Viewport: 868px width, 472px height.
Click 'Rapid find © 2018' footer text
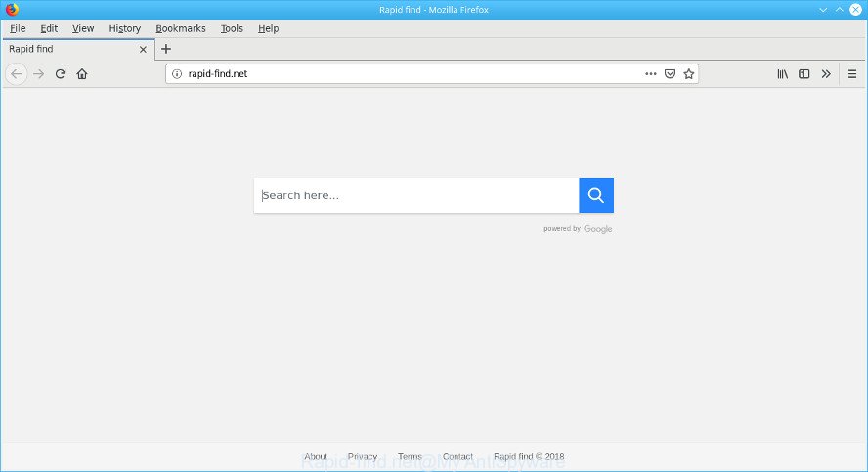529,456
